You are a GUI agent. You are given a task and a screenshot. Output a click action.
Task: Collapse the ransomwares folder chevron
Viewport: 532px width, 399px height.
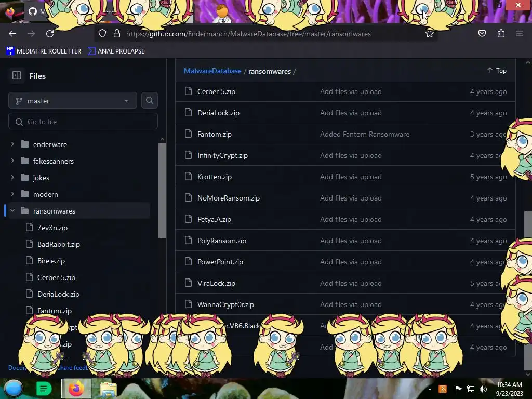coord(12,211)
